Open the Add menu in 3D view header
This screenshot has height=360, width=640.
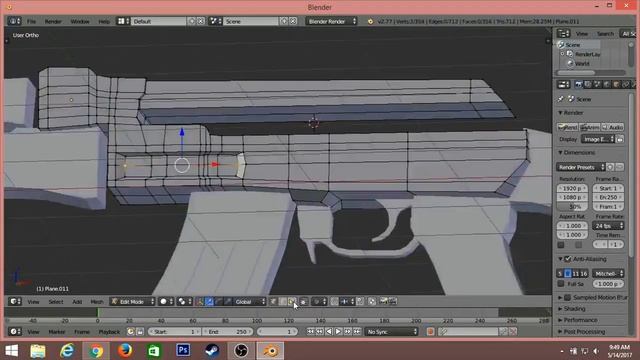[77, 302]
